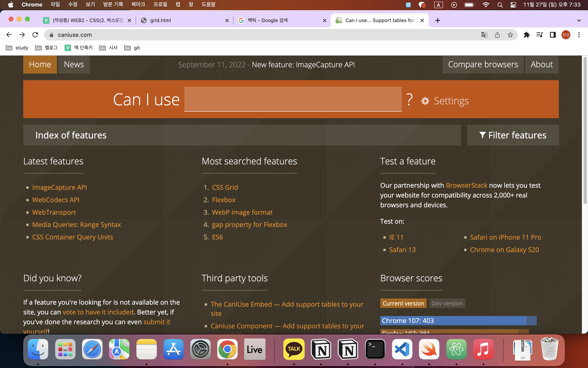
Task: Bookmark this page with the star icon
Action: [510, 35]
